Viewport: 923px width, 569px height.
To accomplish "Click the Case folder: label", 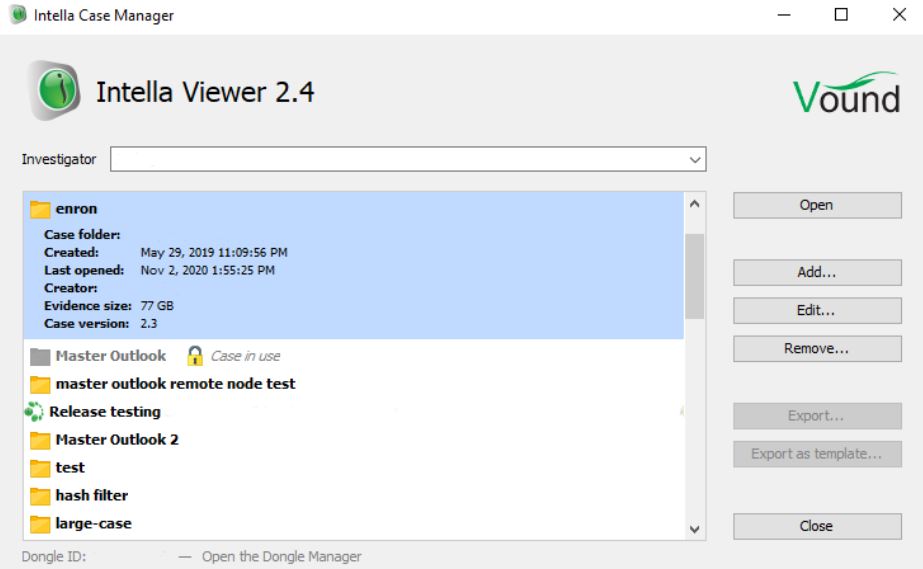I will (x=82, y=235).
